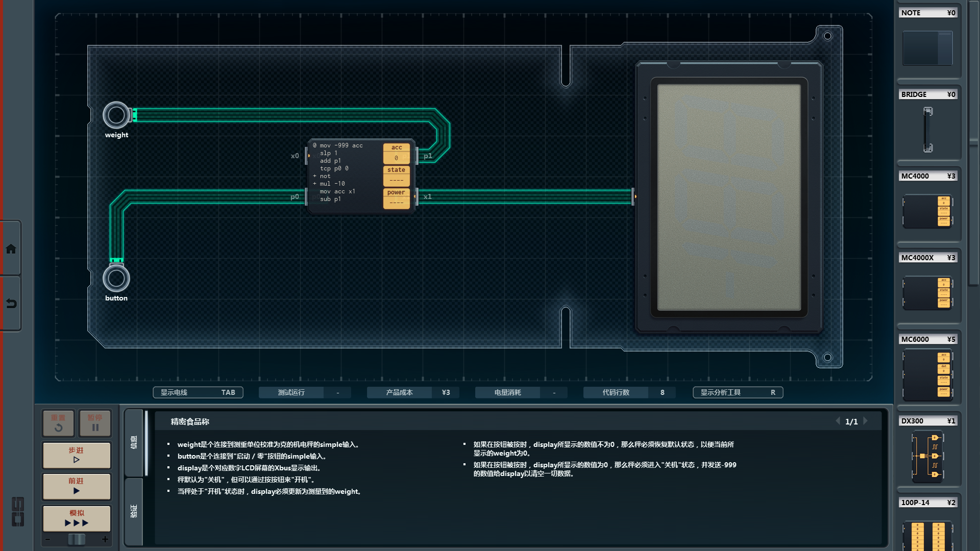Select the MC4000X microcontroller part
980x551 pixels.
coord(927,292)
